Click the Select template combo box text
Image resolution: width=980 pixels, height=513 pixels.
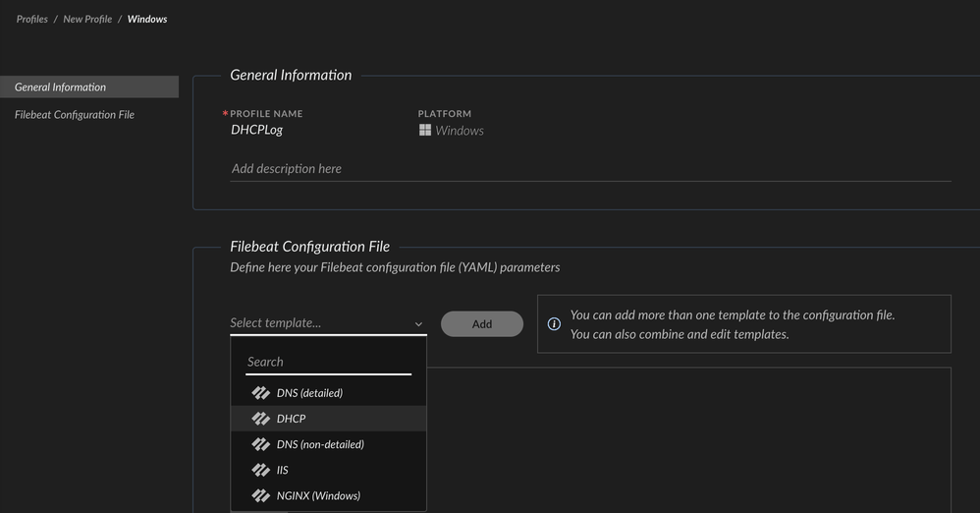tap(276, 322)
